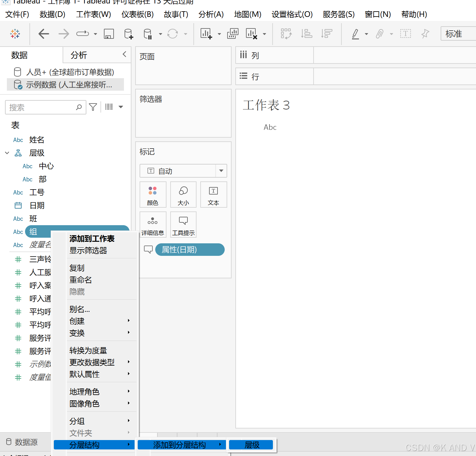Click the Detail marks card button
This screenshot has width=476, height=456.
pos(153,225)
